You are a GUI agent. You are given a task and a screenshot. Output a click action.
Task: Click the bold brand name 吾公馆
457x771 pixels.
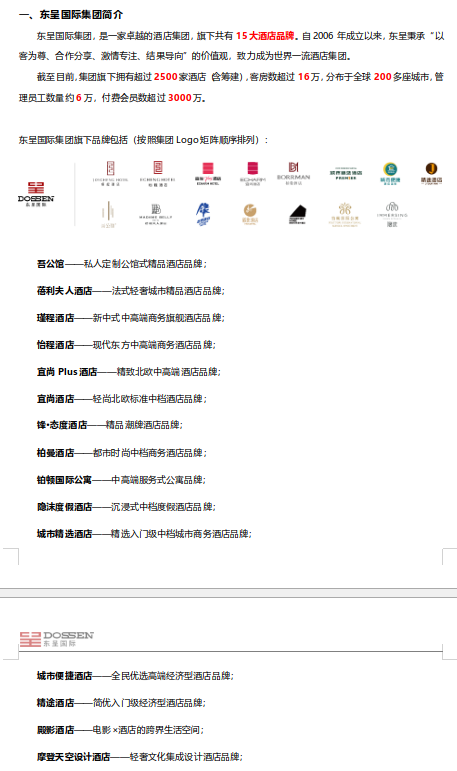point(51,264)
